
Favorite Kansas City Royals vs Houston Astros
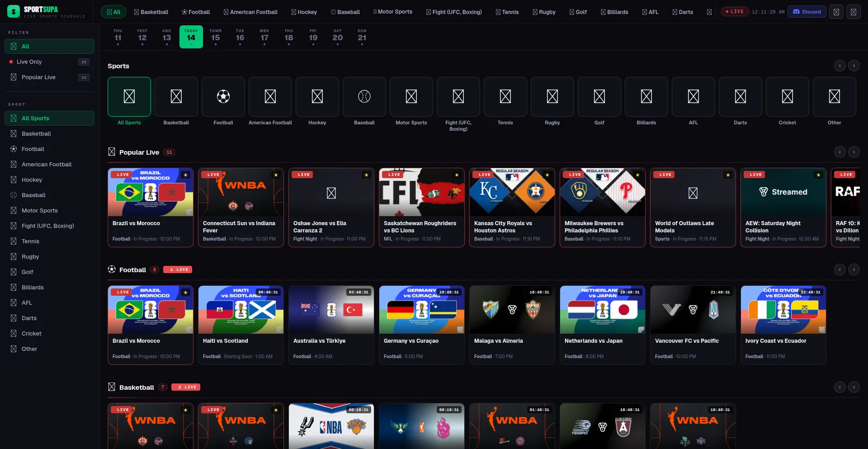(x=547, y=175)
